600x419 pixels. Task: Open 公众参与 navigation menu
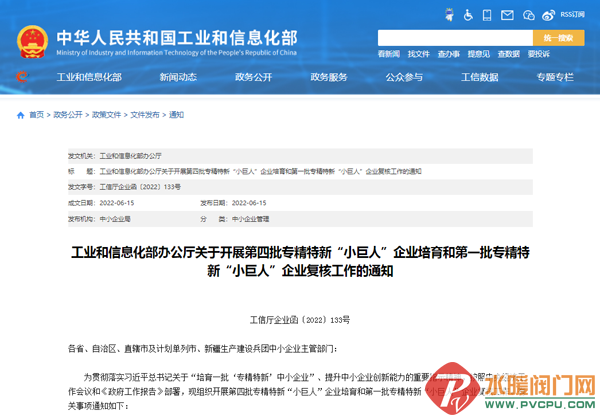pos(404,77)
